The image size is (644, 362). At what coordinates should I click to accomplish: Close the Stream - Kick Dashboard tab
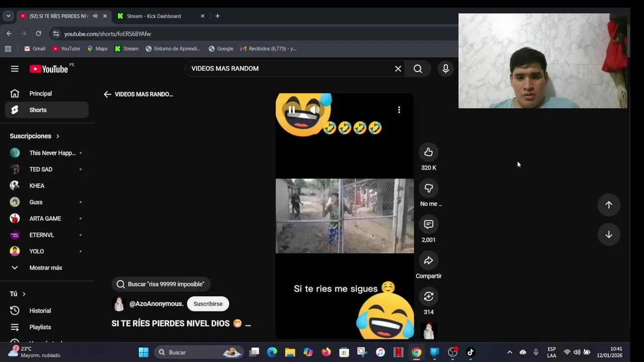point(203,16)
